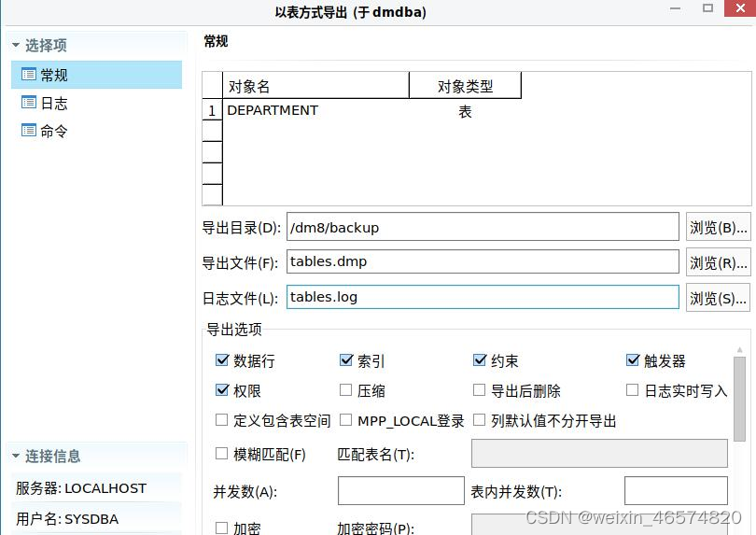Screen dimensions: 756x535
Task: Toggle the 触发器 checkbox
Action: click(x=633, y=359)
